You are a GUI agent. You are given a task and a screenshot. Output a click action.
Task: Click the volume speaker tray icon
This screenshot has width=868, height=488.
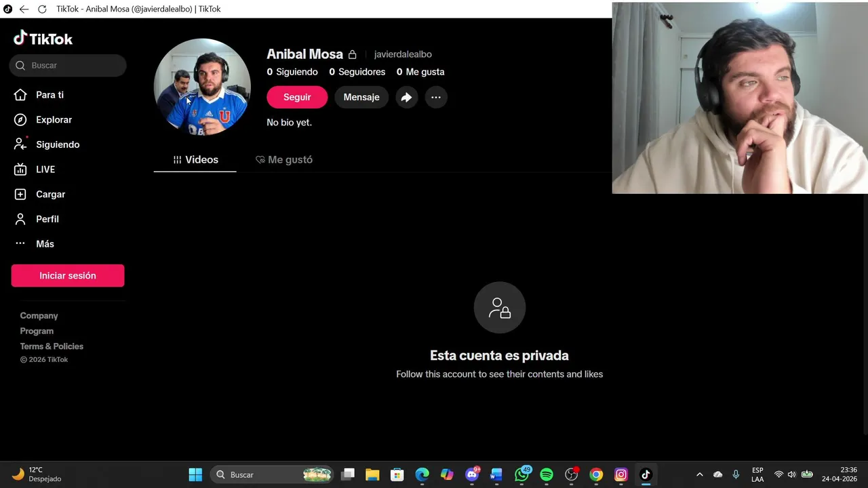pyautogui.click(x=791, y=474)
